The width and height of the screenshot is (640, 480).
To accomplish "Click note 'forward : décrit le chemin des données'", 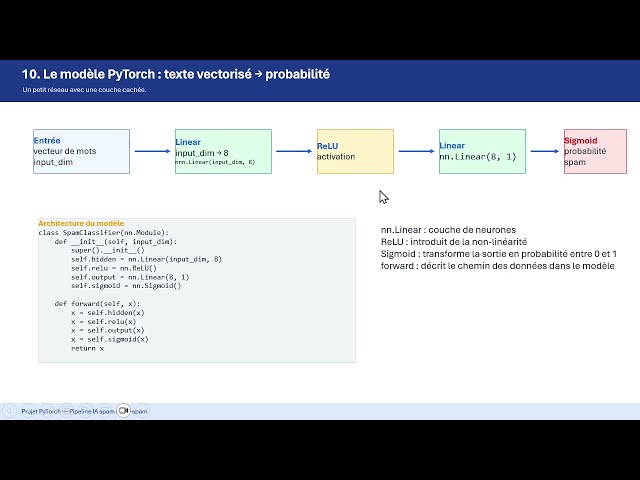I will point(498,266).
